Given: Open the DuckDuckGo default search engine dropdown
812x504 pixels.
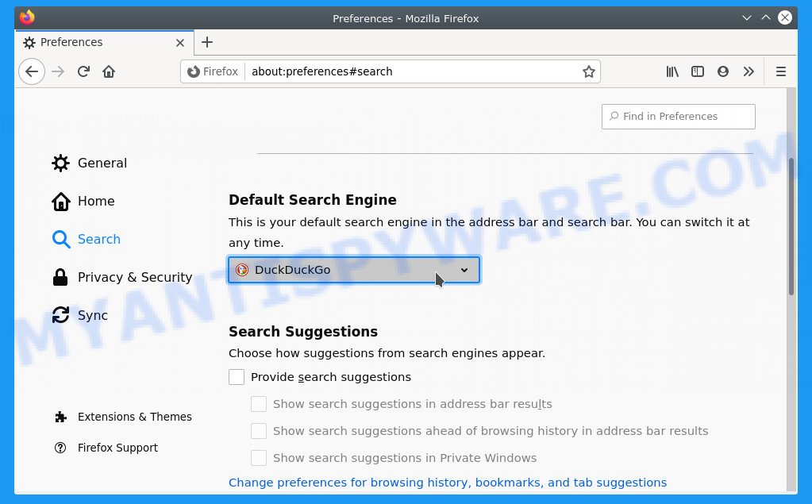Looking at the screenshot, I should click(354, 270).
